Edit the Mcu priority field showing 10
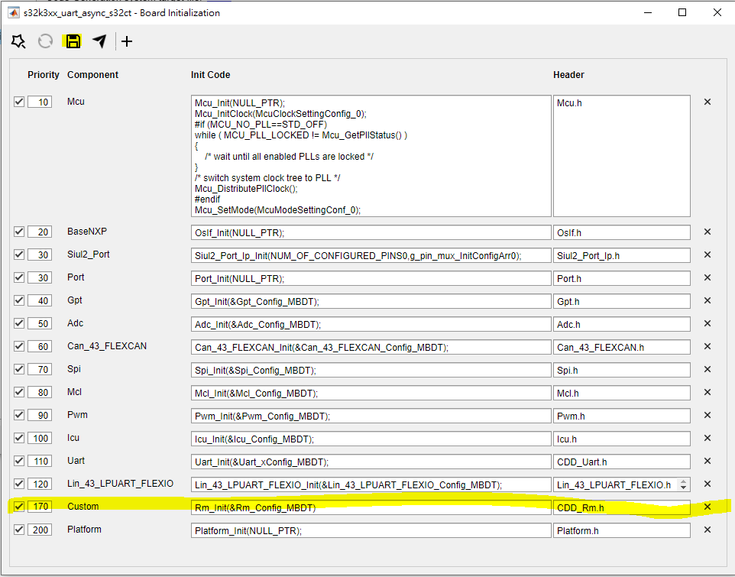Image resolution: width=735 pixels, height=577 pixels. 40,102
